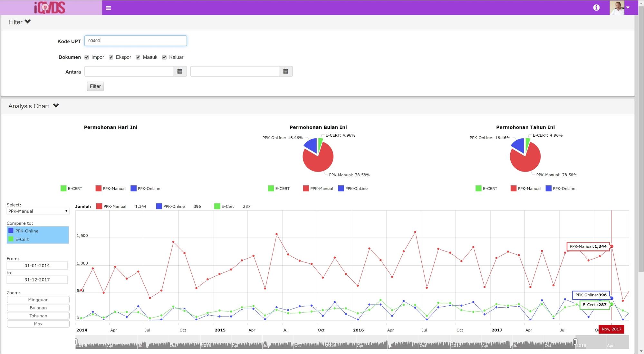Viewport: 644px width, 354px height.
Task: Click the info icon in header
Action: coord(596,7)
